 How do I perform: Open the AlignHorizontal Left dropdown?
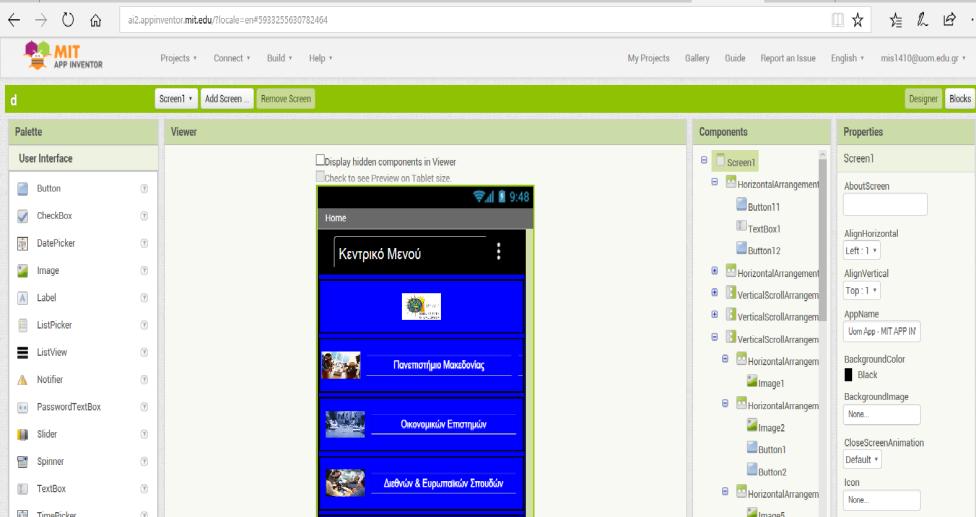[x=861, y=251]
